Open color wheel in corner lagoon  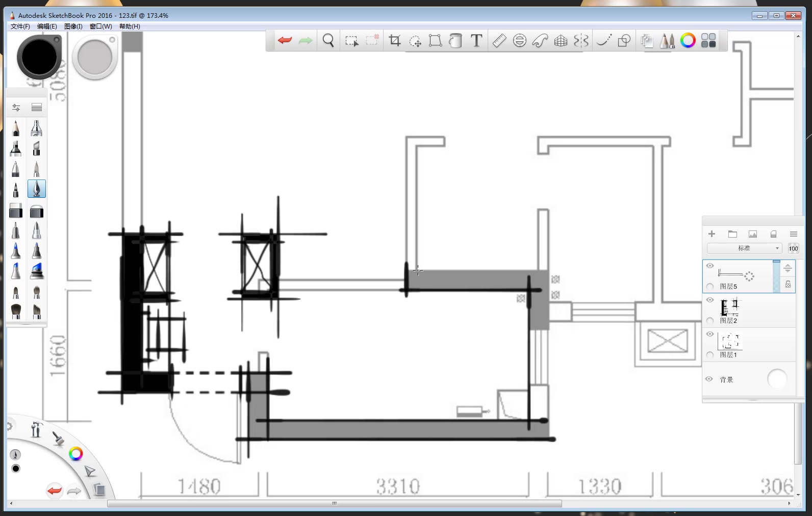76,454
